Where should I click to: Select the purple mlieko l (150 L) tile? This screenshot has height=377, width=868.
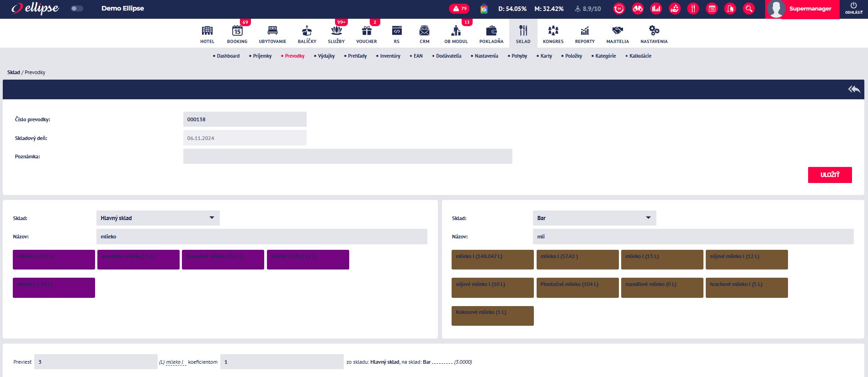coord(54,259)
